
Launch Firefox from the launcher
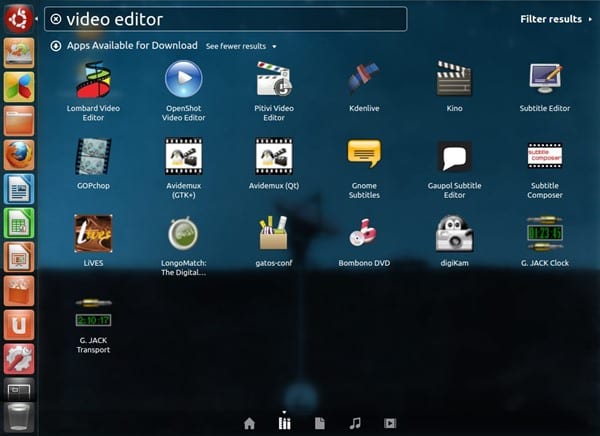19,155
